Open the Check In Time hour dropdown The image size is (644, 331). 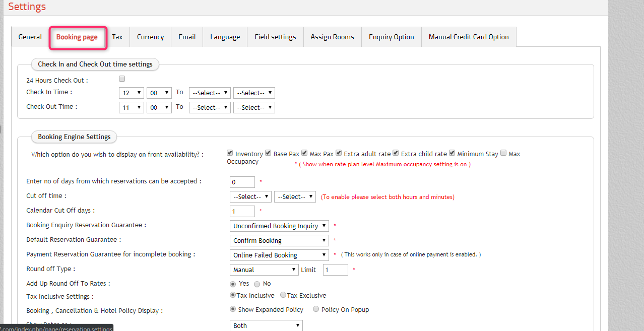tap(132, 93)
